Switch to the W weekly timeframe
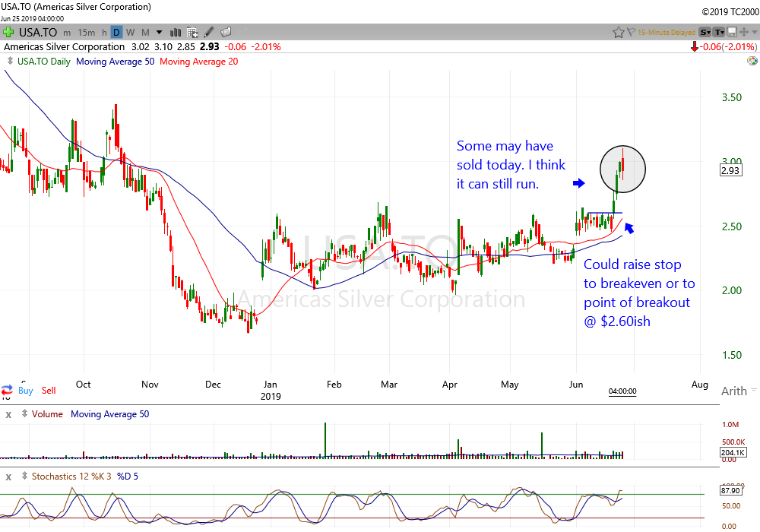The width and height of the screenshot is (760, 532). coord(131,33)
